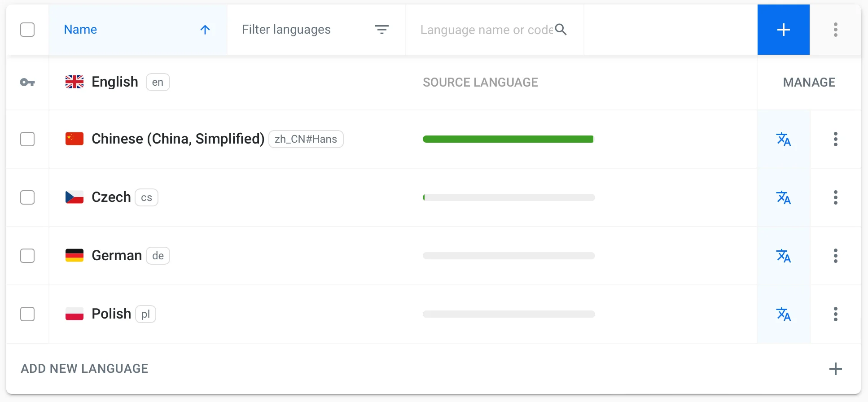Click the blue add language plus button
The image size is (868, 402).
(783, 30)
